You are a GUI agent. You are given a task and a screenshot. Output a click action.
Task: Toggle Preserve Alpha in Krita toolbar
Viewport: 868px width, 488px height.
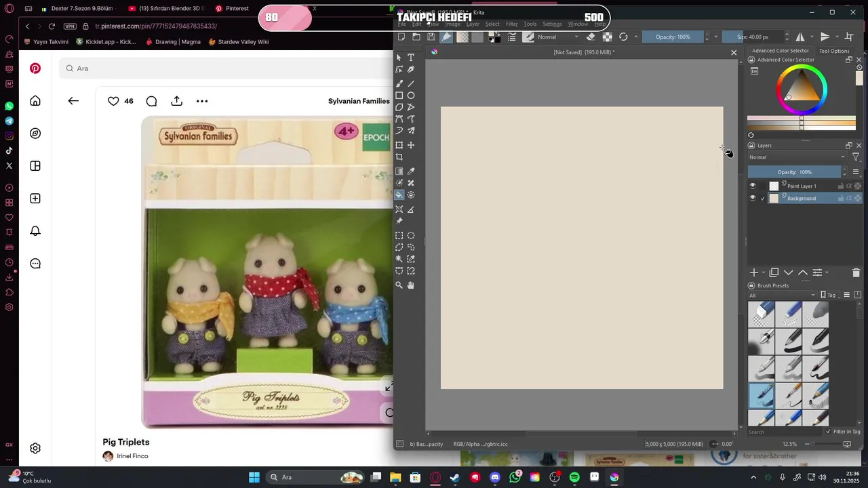608,37
